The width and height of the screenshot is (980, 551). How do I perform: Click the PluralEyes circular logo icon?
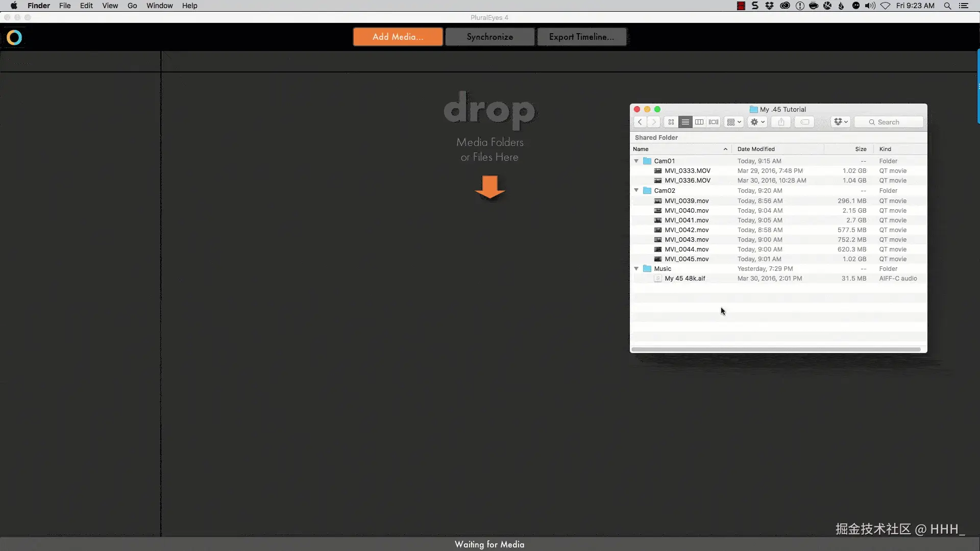(x=14, y=37)
